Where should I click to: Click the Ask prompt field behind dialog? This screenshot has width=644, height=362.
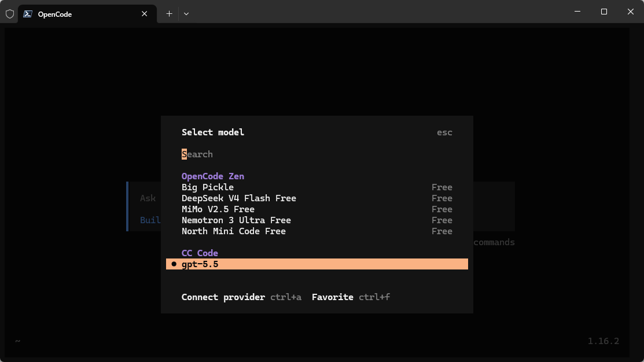pyautogui.click(x=148, y=198)
